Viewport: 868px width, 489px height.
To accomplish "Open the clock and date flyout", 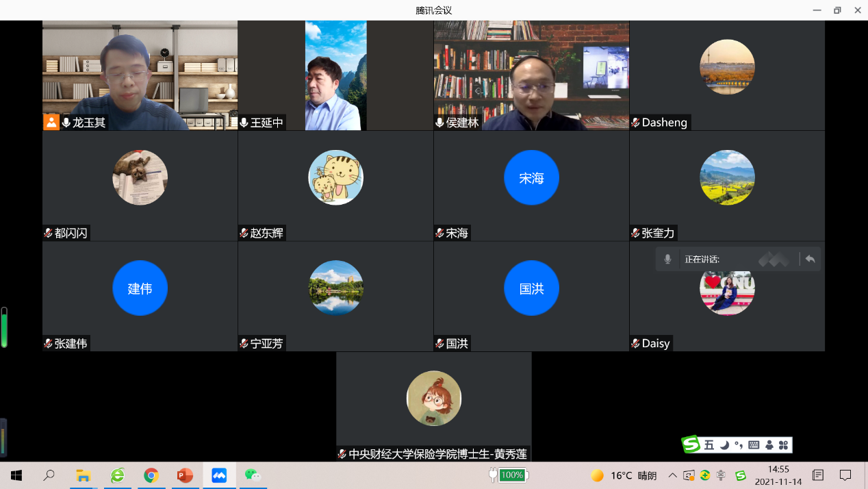I will [x=779, y=475].
